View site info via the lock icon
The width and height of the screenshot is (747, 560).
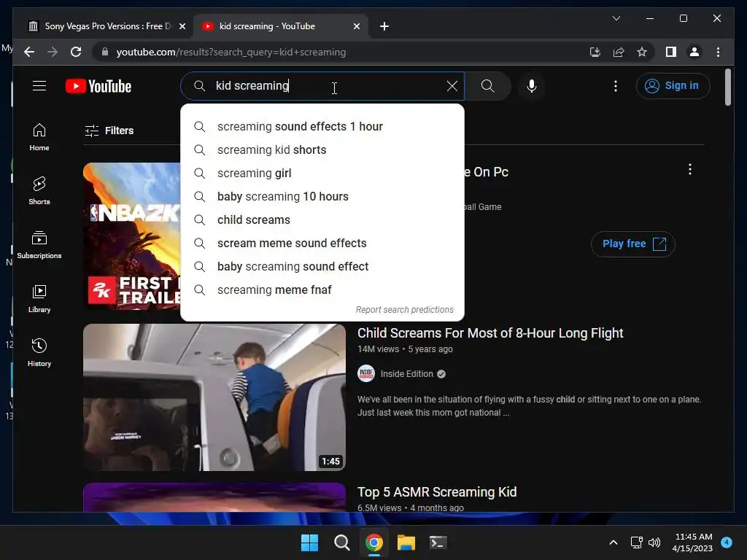[105, 52]
